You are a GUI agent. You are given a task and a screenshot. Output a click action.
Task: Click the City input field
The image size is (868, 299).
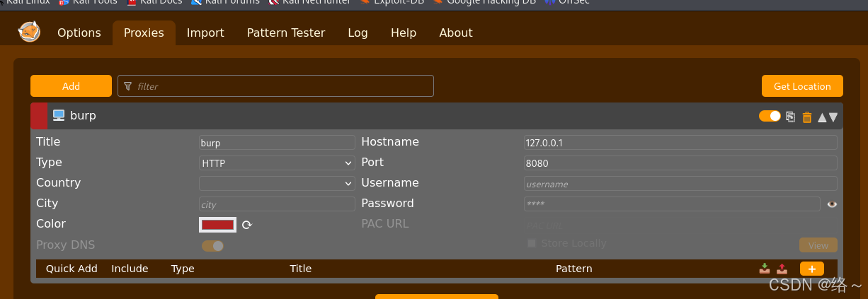(x=277, y=204)
